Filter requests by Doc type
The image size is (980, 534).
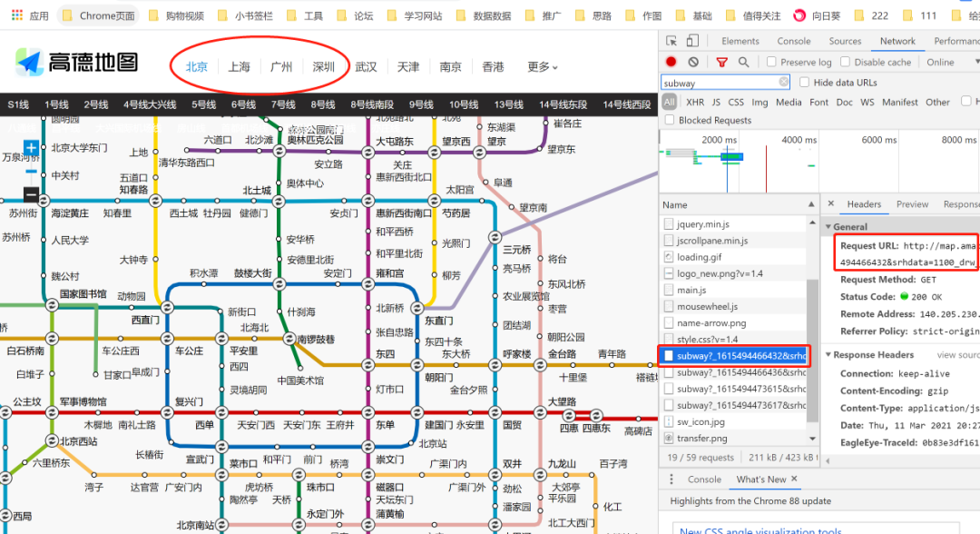click(x=845, y=102)
